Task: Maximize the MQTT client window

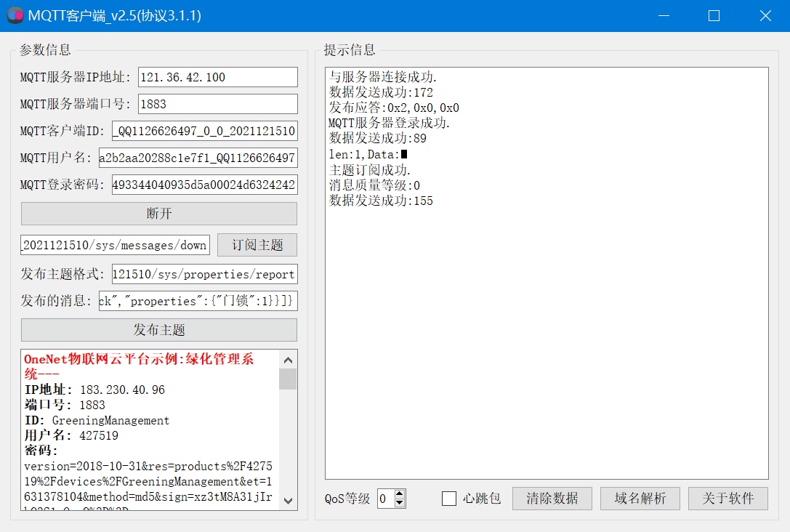Action: 714,15
